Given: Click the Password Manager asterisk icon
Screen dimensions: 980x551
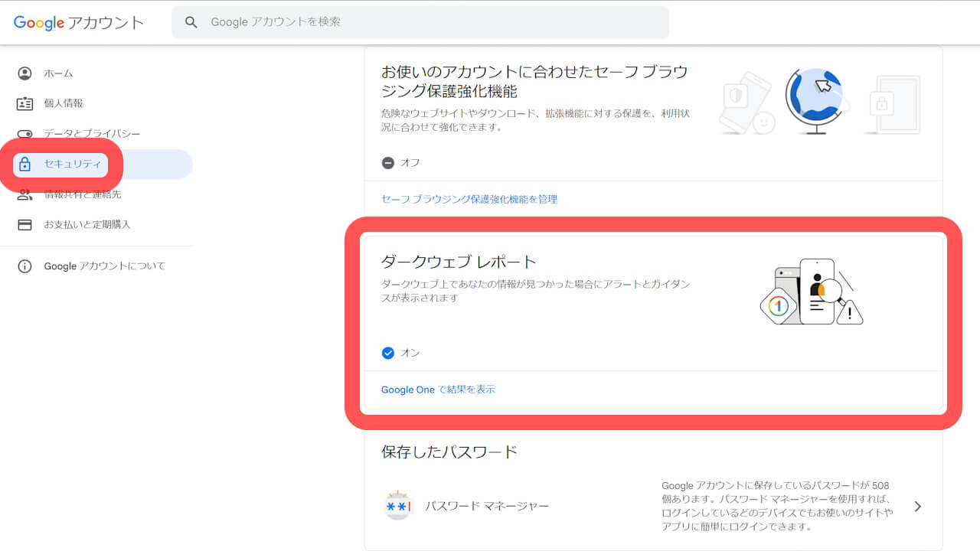Looking at the screenshot, I should click(399, 505).
